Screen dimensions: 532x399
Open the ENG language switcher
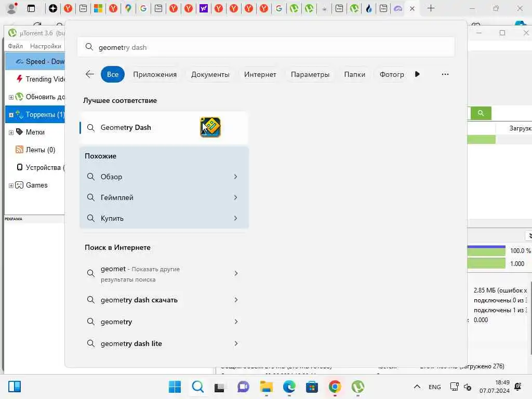pos(435,387)
